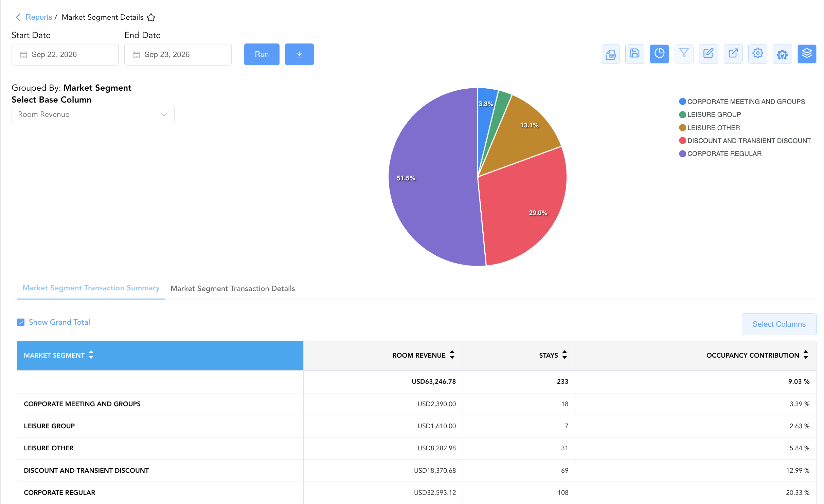Viewport: 824px width, 504px height.
Task: Go back using the left chevron
Action: coord(18,17)
